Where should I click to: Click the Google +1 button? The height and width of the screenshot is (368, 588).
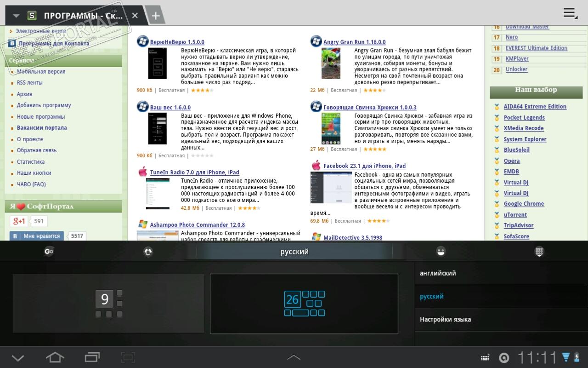19,221
